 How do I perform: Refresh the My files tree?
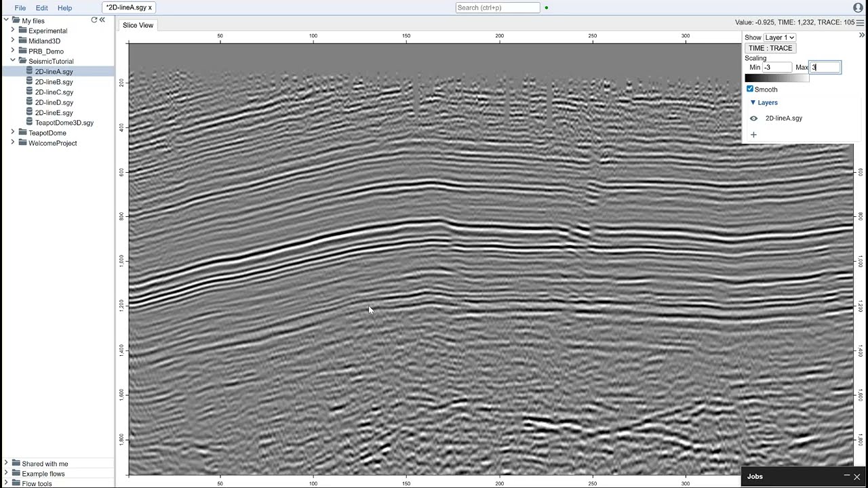point(94,20)
